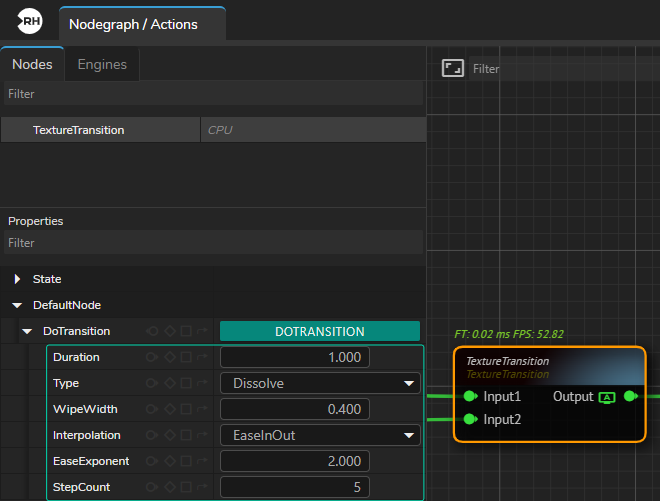Screen dimensions: 660x501
Task: Click the DOTRANSITION button
Action: click(320, 331)
